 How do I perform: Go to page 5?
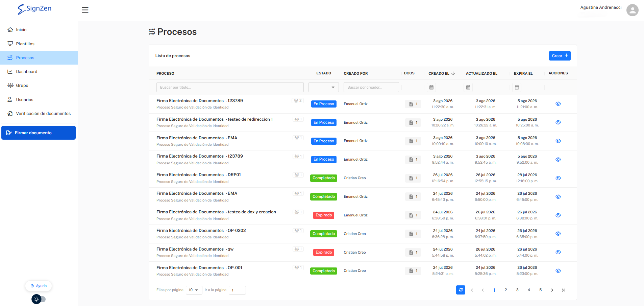(541, 290)
